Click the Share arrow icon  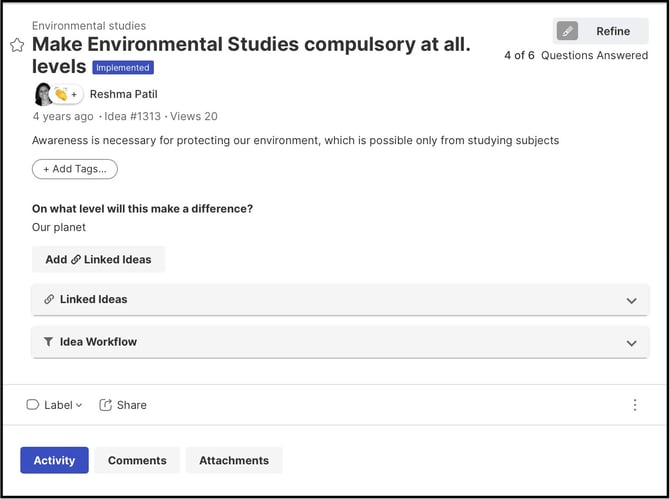[x=106, y=405]
